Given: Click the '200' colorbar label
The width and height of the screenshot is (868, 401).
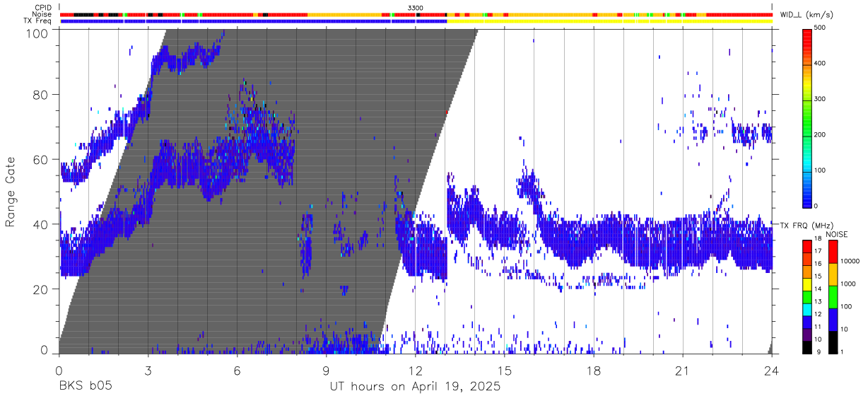Looking at the screenshot, I should (x=821, y=134).
